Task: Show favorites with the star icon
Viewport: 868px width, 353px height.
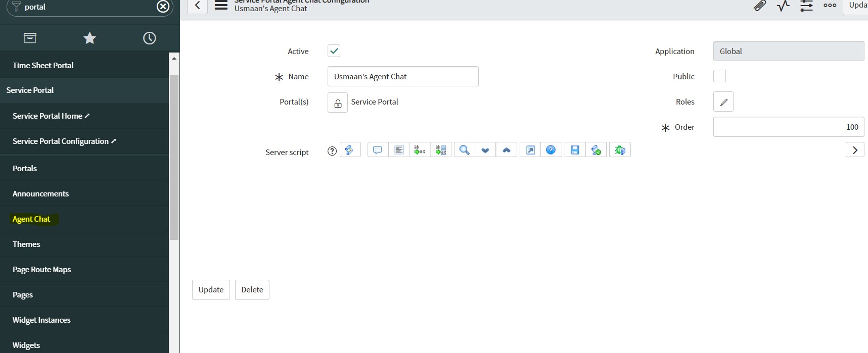Action: [89, 38]
